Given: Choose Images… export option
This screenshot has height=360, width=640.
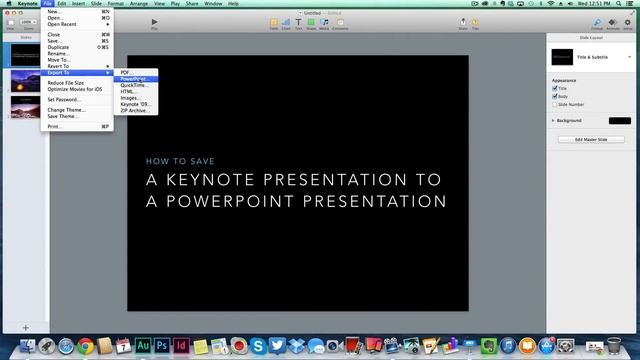Looking at the screenshot, I should [x=136, y=98].
